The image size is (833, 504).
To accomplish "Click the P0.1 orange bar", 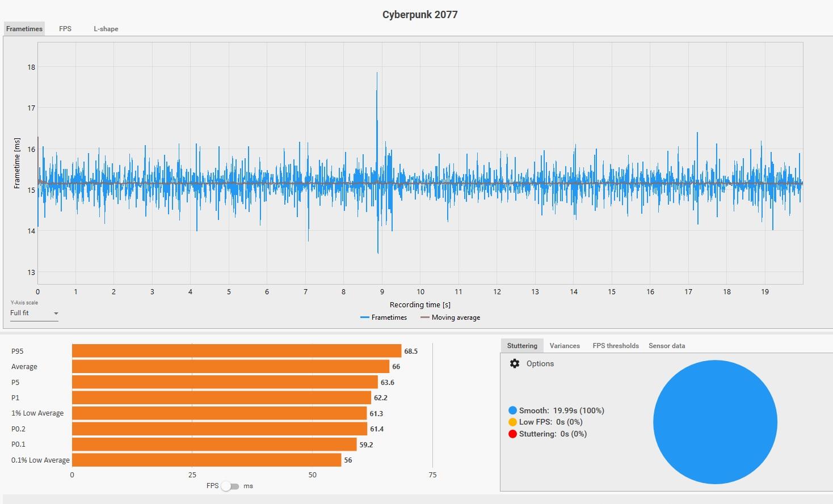I will pyautogui.click(x=214, y=444).
